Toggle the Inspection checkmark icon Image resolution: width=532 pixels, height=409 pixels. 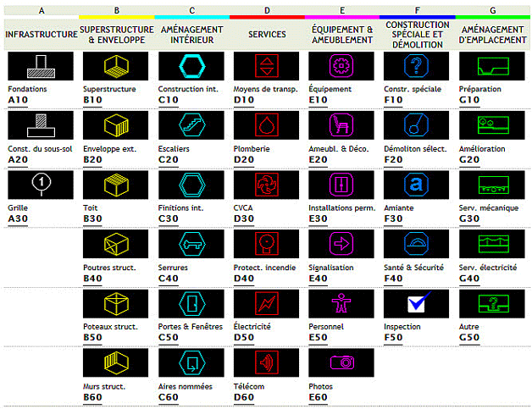pyautogui.click(x=417, y=303)
